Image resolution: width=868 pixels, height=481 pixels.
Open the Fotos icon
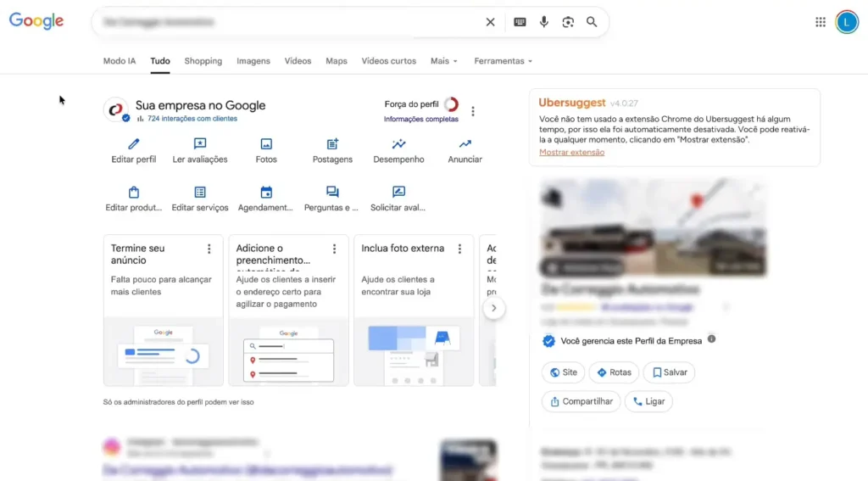[266, 144]
